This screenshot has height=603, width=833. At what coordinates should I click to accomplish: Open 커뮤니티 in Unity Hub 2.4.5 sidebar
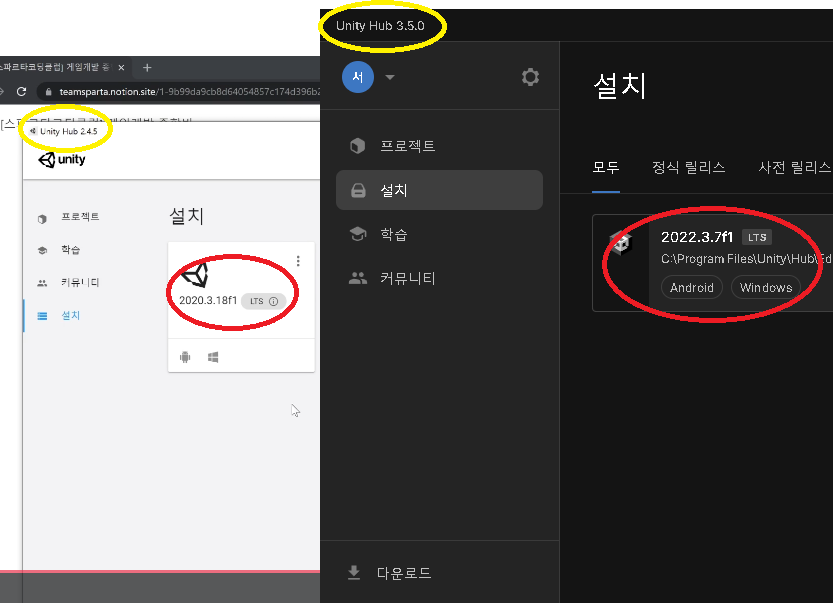click(80, 282)
